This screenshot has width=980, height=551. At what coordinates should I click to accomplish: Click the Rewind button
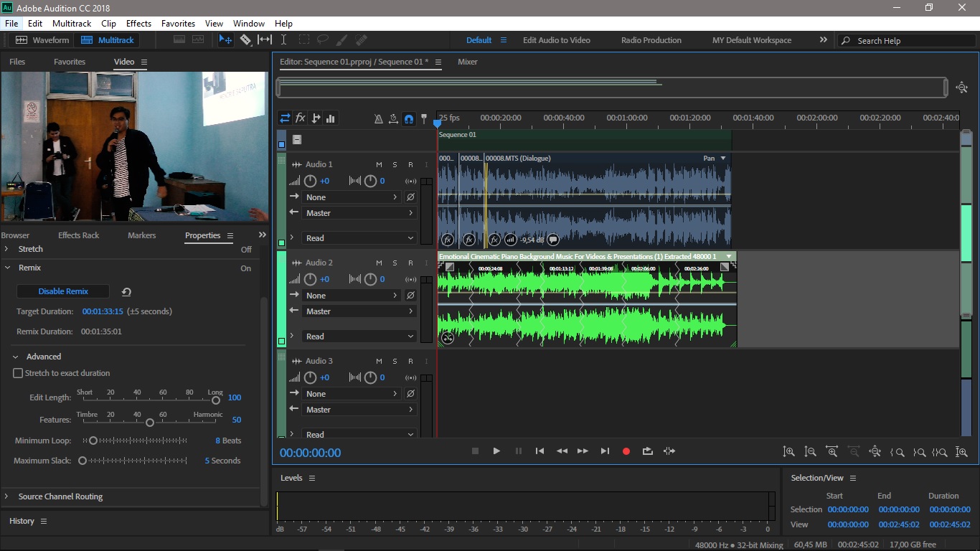562,451
